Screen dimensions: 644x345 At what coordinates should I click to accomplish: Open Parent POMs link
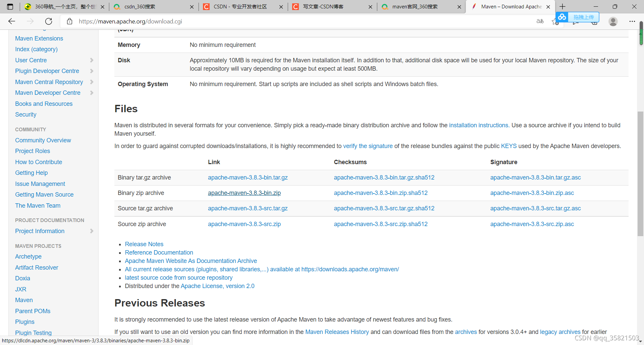(33, 311)
